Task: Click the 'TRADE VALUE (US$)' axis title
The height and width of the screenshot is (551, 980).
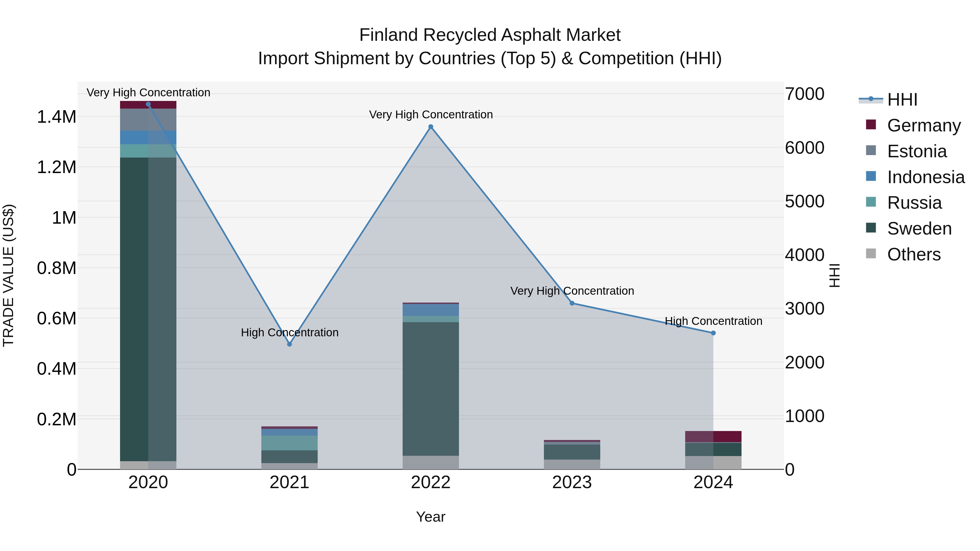Action: [x=8, y=275]
